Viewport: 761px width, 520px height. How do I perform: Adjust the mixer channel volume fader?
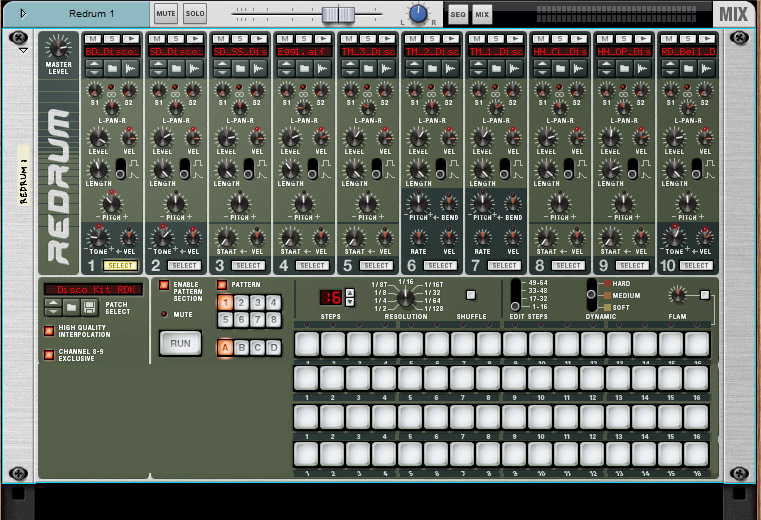[x=338, y=15]
